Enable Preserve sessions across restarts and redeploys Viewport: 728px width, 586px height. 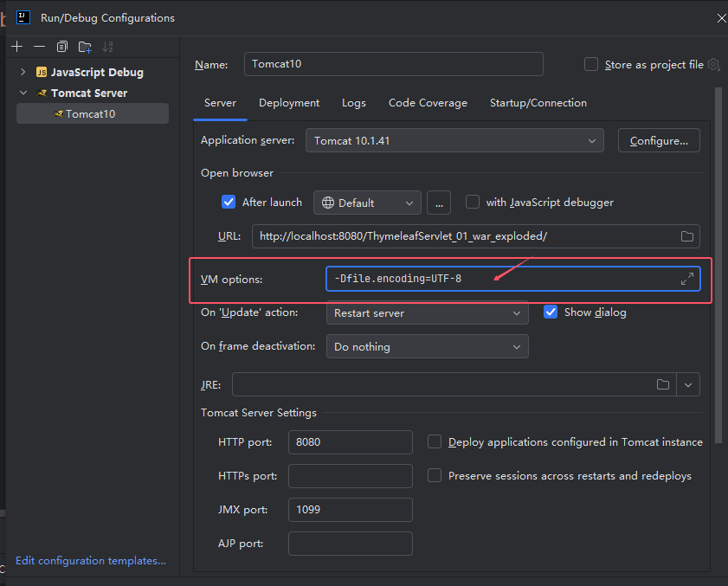point(435,475)
